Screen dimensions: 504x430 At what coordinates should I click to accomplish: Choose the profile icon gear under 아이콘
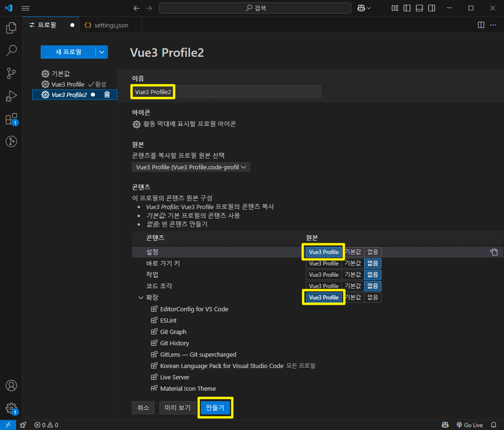[137, 124]
